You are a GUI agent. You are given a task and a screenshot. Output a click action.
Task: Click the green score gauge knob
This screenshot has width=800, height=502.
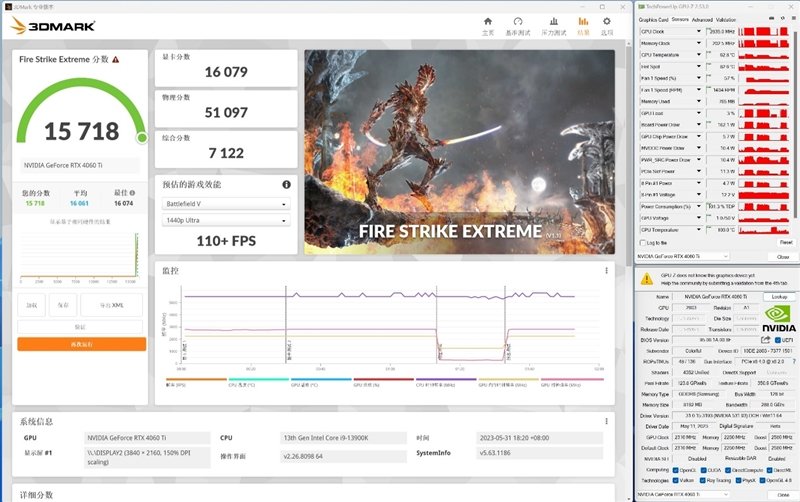click(142, 137)
